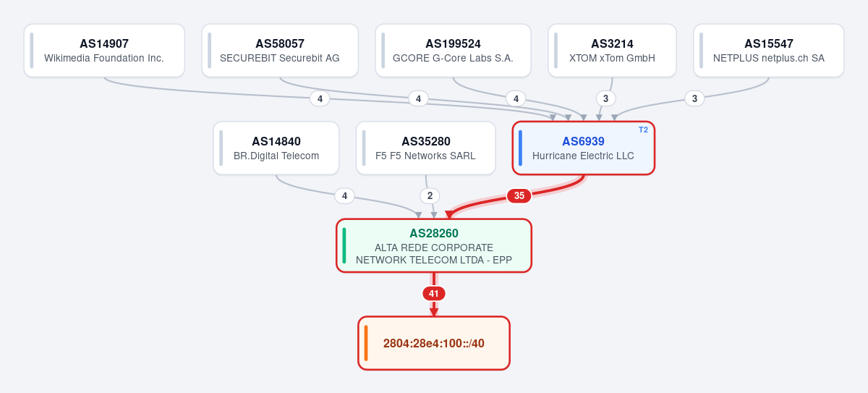
Task: Click the edge label 4 under SECUREBIT
Action: click(x=418, y=98)
